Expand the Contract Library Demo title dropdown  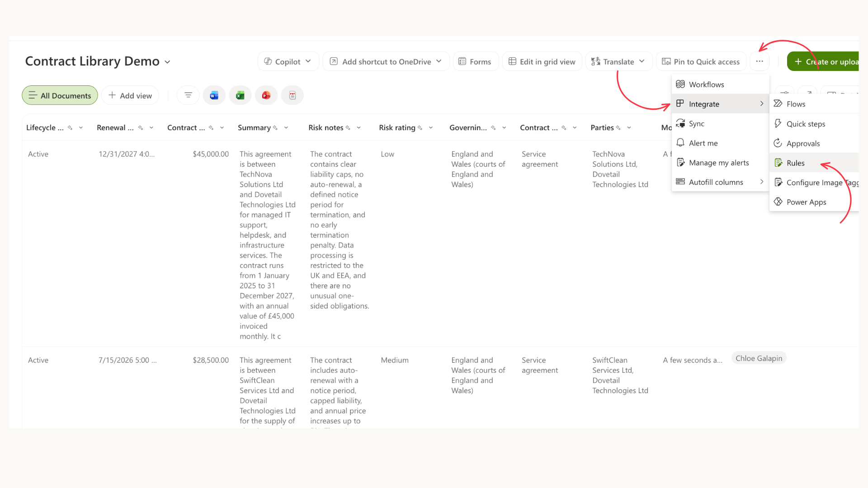(167, 62)
